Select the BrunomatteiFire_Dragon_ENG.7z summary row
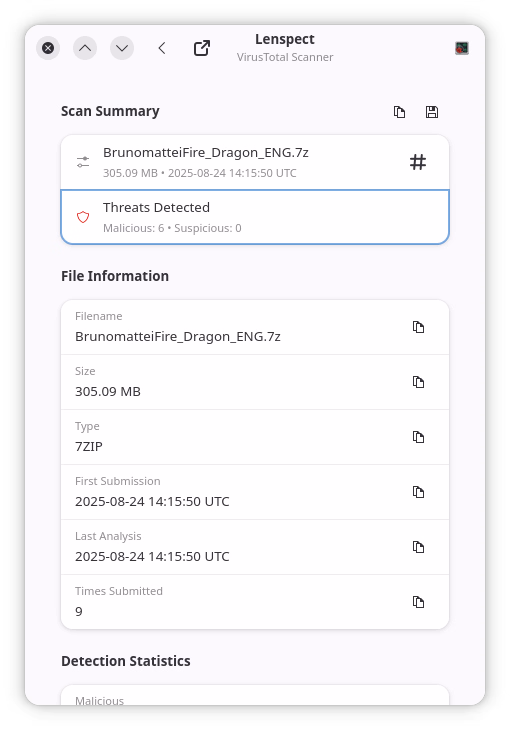Screen dimensions: 510x730 click(255, 162)
